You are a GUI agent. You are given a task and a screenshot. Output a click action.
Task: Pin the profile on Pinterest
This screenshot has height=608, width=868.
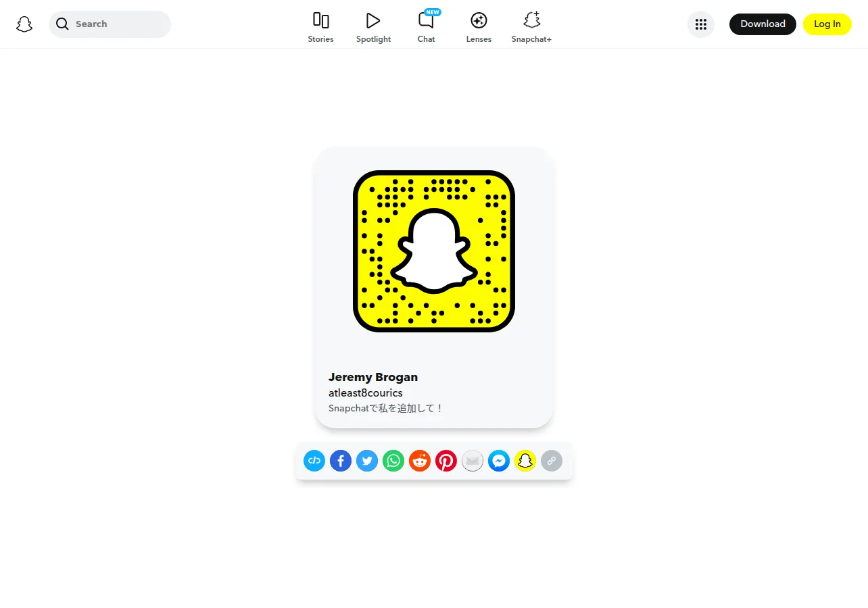point(446,461)
